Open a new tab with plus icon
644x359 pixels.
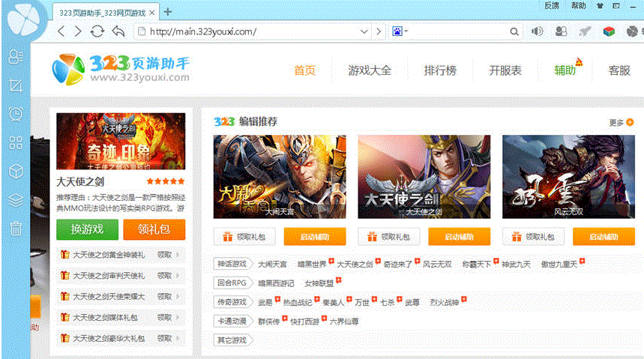[x=168, y=12]
